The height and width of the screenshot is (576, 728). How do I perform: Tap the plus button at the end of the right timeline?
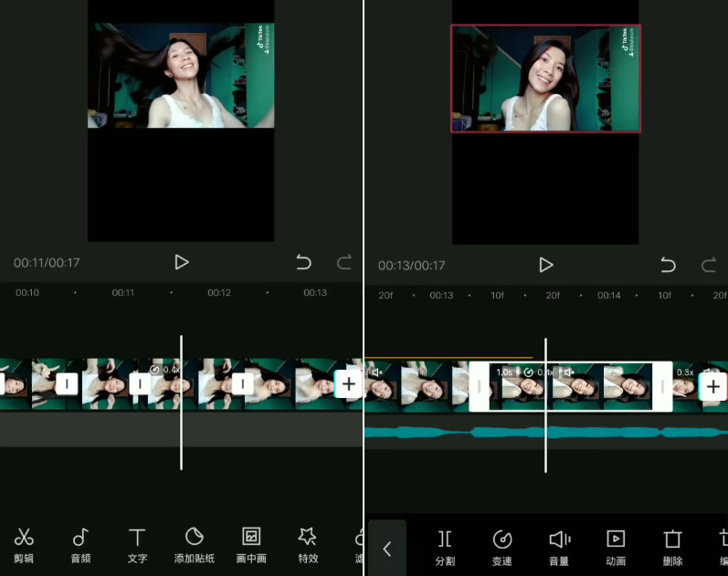(x=712, y=387)
